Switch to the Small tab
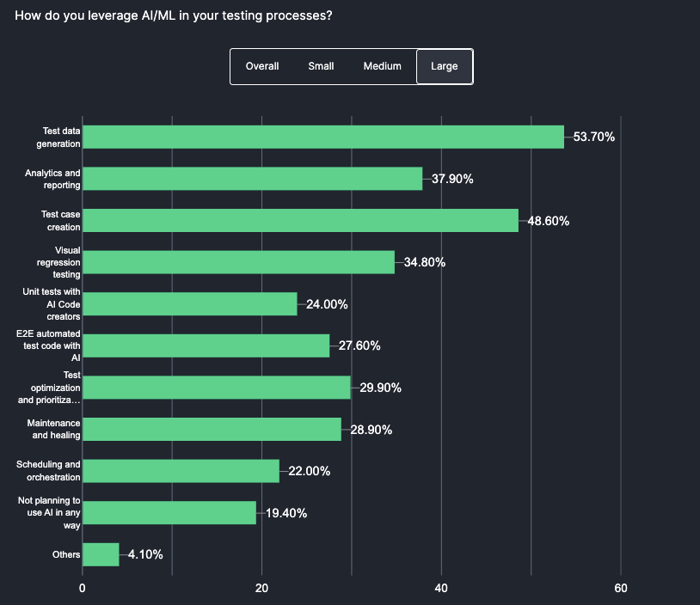This screenshot has height=605, width=700. coord(321,66)
